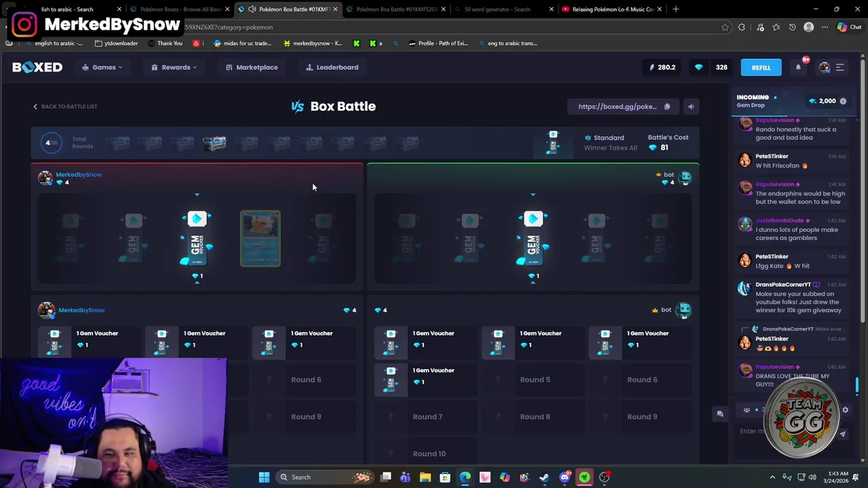The image size is (868, 488).
Task: Expand the Rewards dropdown menu
Action: tap(174, 67)
